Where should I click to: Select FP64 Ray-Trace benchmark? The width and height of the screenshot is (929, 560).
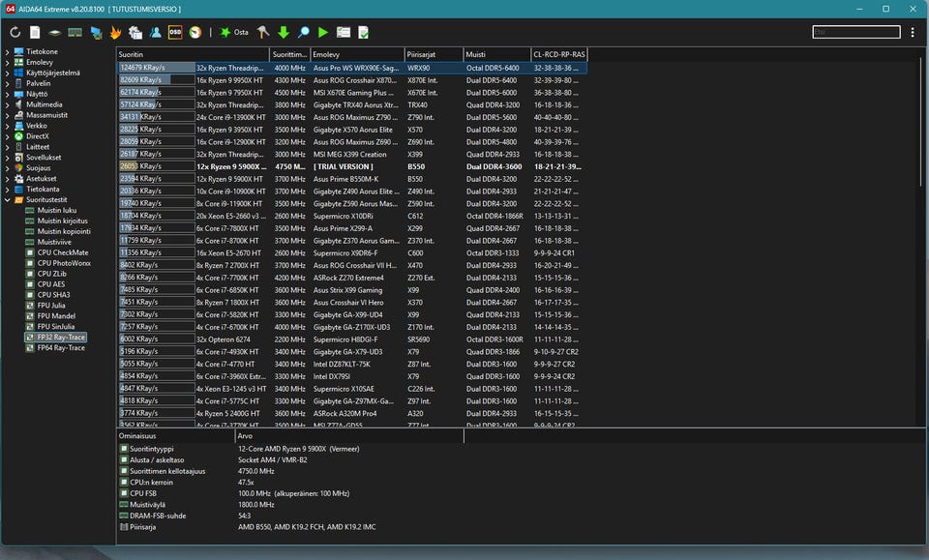pyautogui.click(x=60, y=347)
